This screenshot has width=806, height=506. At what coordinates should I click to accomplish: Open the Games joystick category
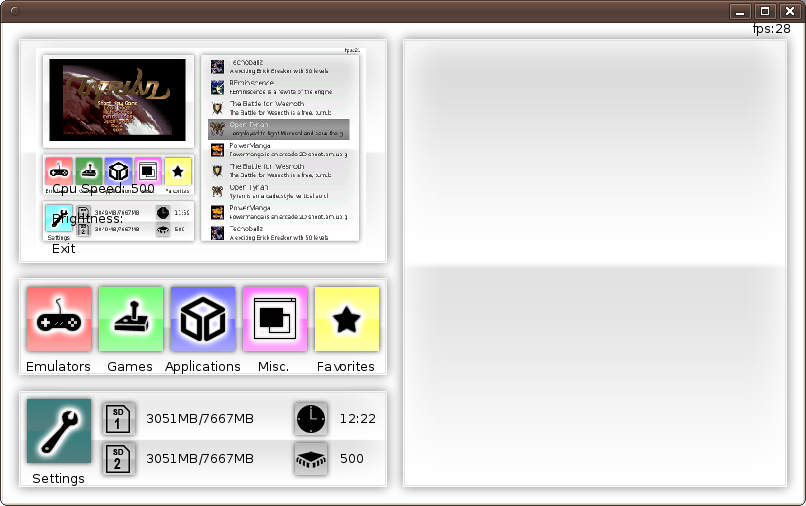click(131, 320)
